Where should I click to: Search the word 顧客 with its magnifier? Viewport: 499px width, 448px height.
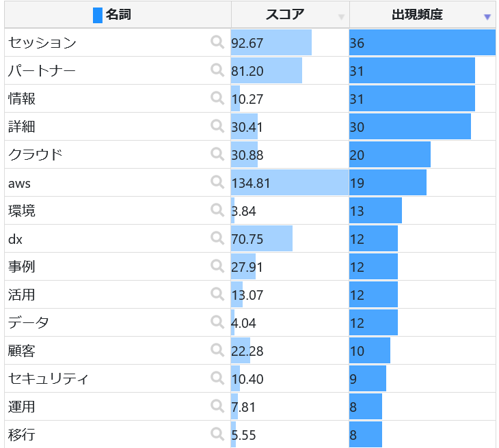coord(217,350)
